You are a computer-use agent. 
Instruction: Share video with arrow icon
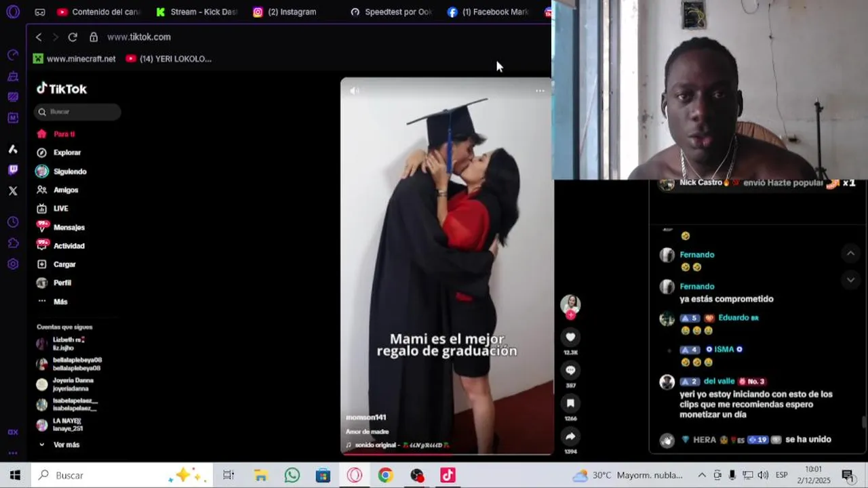click(x=570, y=436)
